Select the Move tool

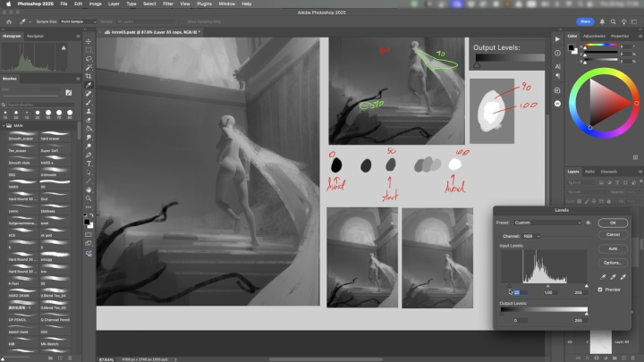pos(89,42)
